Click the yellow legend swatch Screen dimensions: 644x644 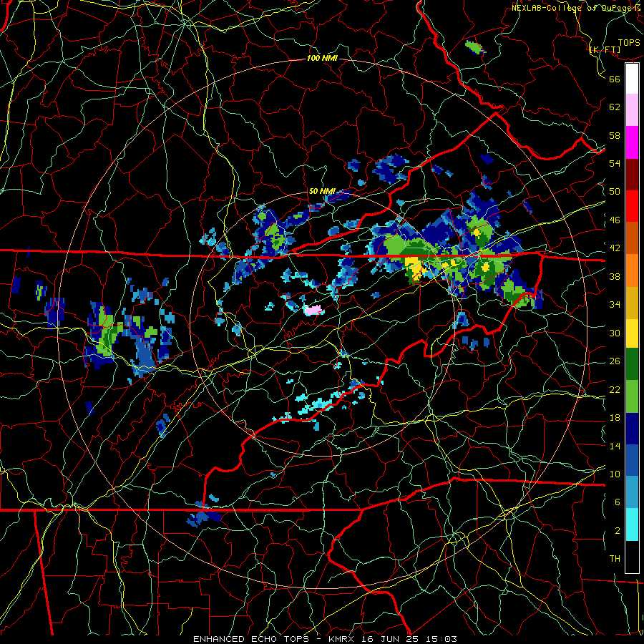point(632,333)
